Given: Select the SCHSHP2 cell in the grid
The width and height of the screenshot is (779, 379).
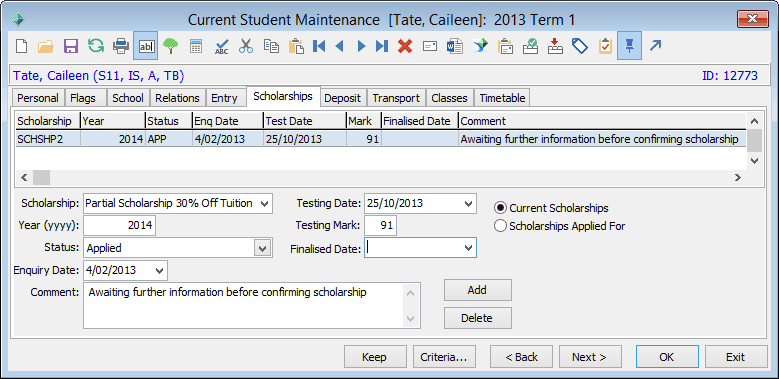Looking at the screenshot, I should coord(48,139).
